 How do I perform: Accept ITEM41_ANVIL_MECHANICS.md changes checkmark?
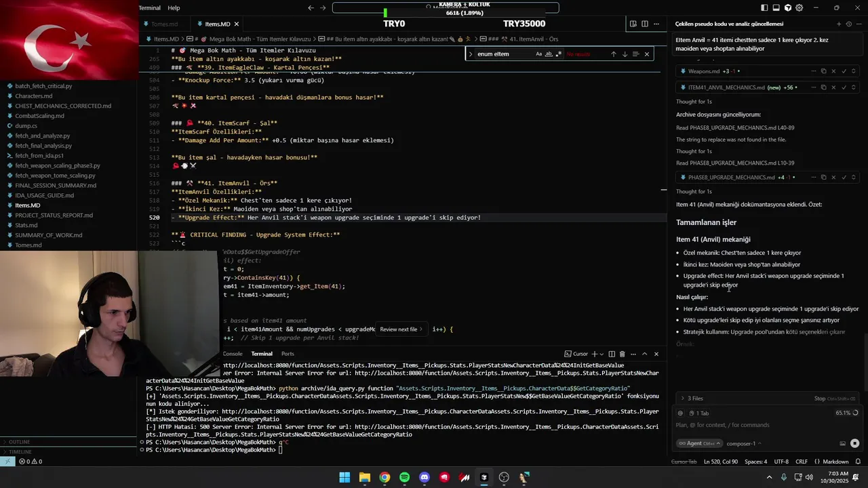pyautogui.click(x=844, y=87)
